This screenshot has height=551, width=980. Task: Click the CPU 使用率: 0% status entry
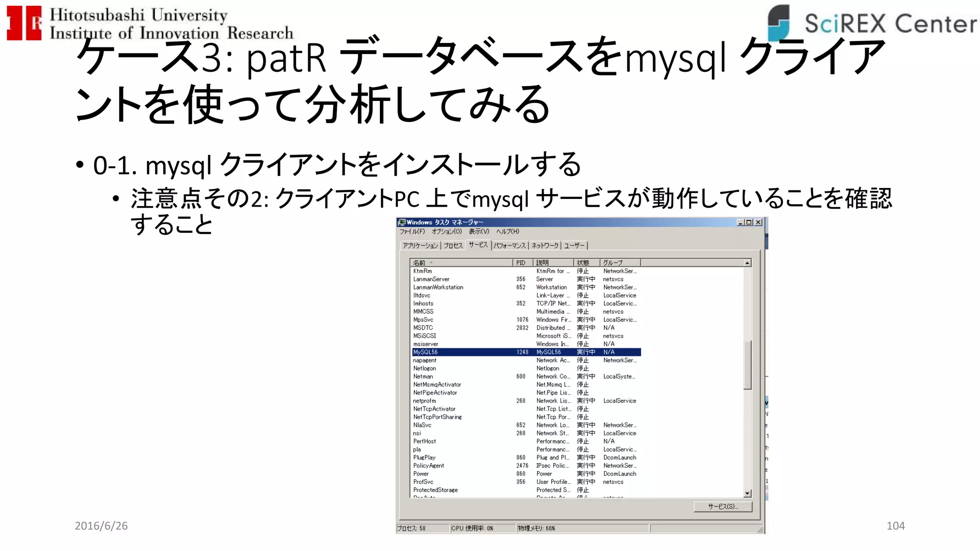483,529
